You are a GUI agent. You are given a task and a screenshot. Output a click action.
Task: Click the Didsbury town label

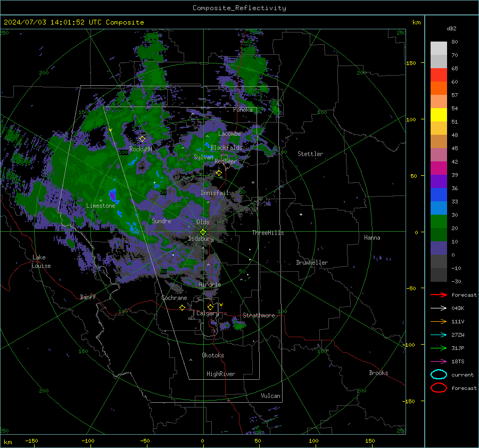[x=201, y=239]
